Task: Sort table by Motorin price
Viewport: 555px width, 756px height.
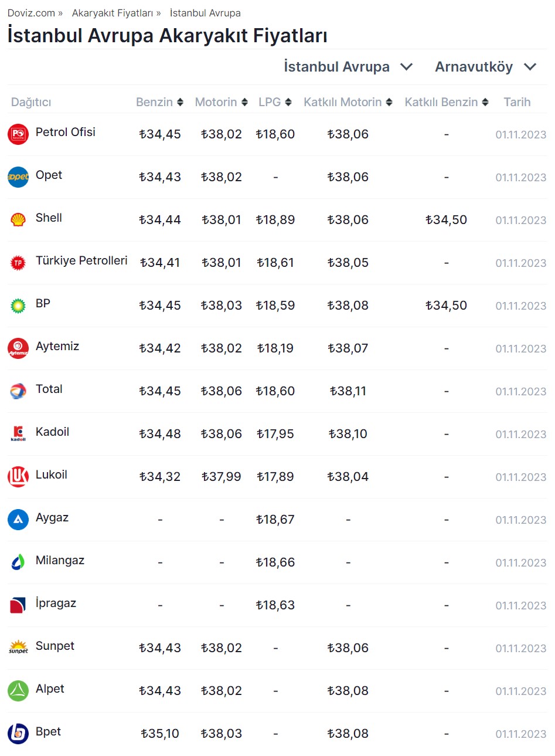Action: click(x=221, y=102)
